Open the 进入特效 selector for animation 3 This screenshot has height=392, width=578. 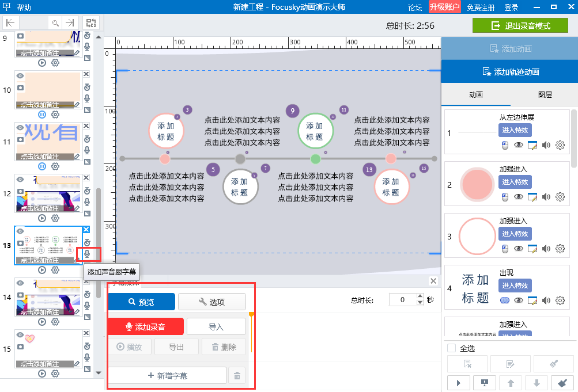515,234
